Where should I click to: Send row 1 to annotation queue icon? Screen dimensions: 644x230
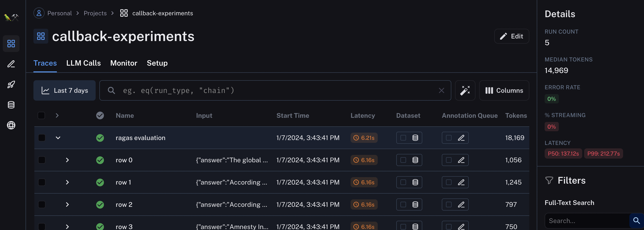point(461,182)
